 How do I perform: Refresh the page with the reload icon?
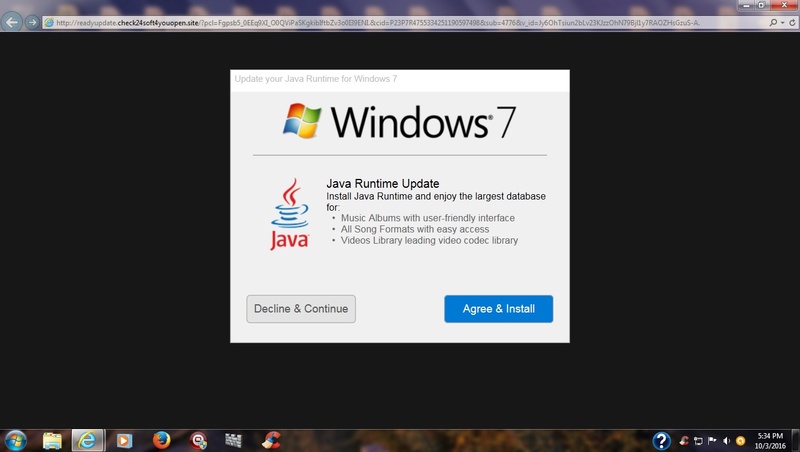[792, 22]
